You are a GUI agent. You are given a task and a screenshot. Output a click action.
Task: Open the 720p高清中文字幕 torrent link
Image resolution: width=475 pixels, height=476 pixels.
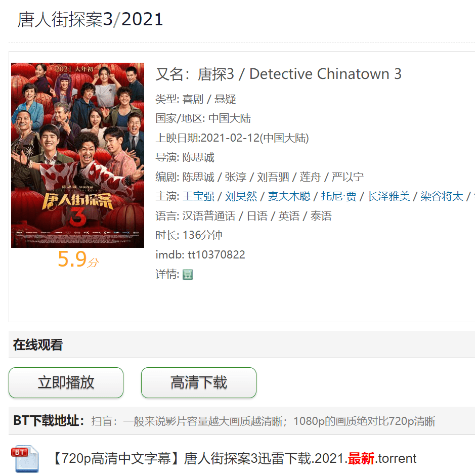[234, 458]
